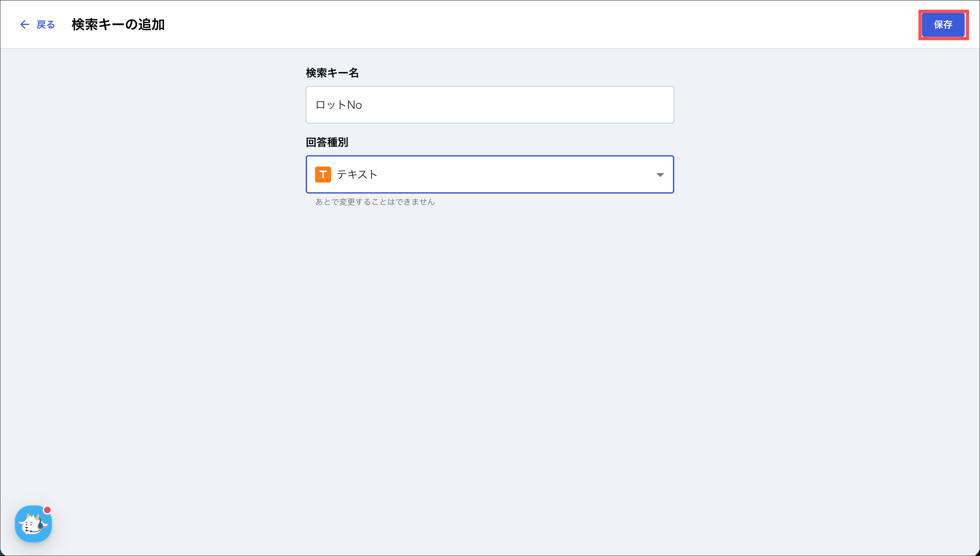Click the dropdown caret arrow
Screen dimensions: 980x556
(x=660, y=175)
